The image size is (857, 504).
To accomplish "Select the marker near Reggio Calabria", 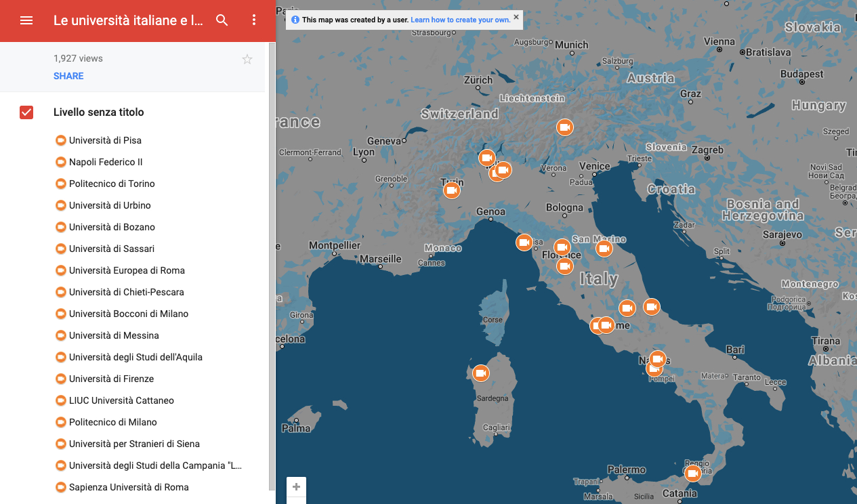I will click(692, 474).
